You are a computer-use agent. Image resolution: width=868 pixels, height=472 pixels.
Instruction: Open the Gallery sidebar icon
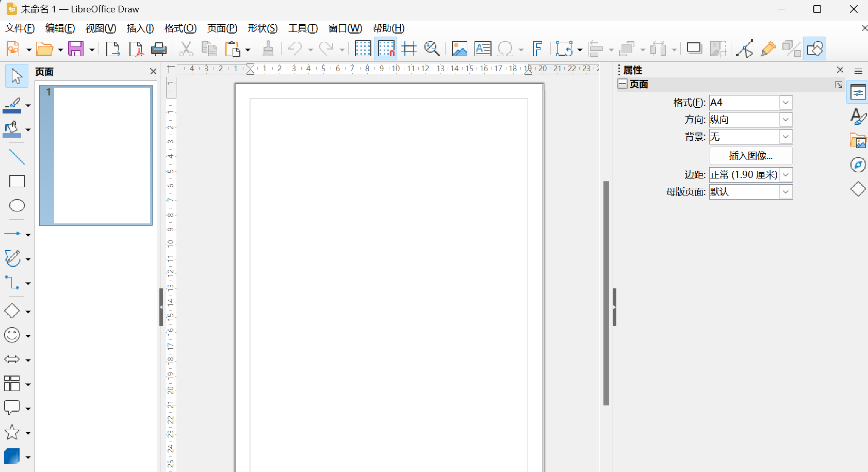tap(858, 141)
